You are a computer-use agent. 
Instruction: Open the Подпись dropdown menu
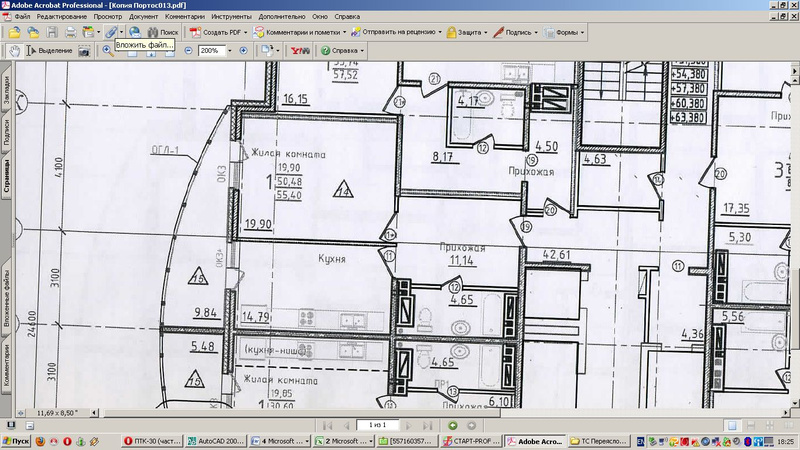520,33
